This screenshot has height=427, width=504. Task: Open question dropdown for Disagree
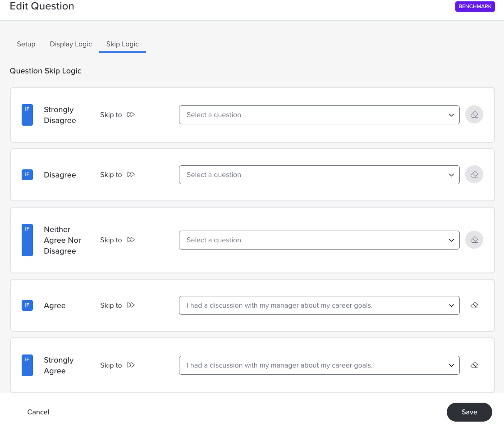(319, 175)
